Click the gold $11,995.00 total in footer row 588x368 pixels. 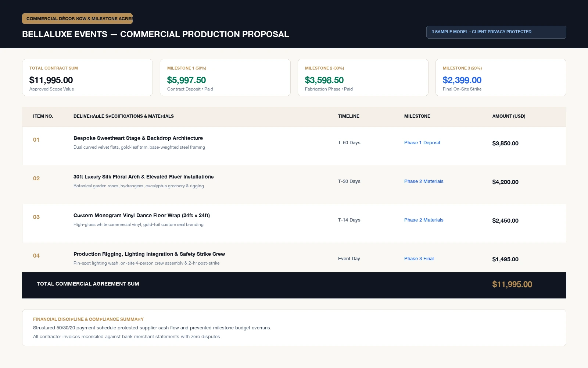pos(512,284)
